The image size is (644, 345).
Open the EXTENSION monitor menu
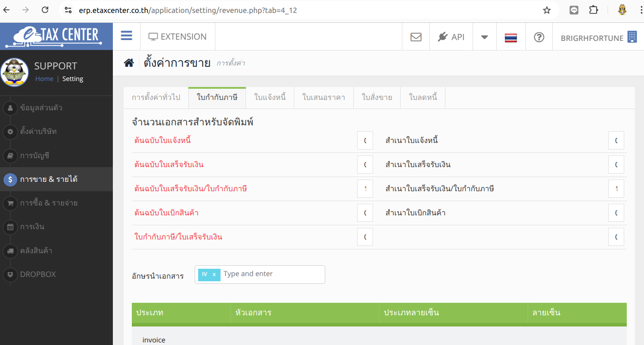tap(177, 37)
